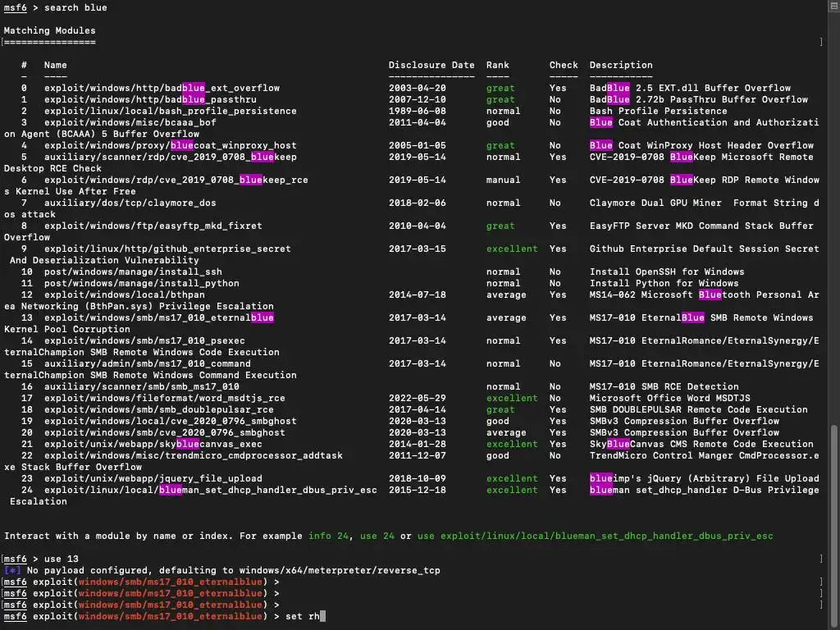
Task: Click exploit/unix/webapp/jquery_file_upload module name
Action: coord(153,479)
